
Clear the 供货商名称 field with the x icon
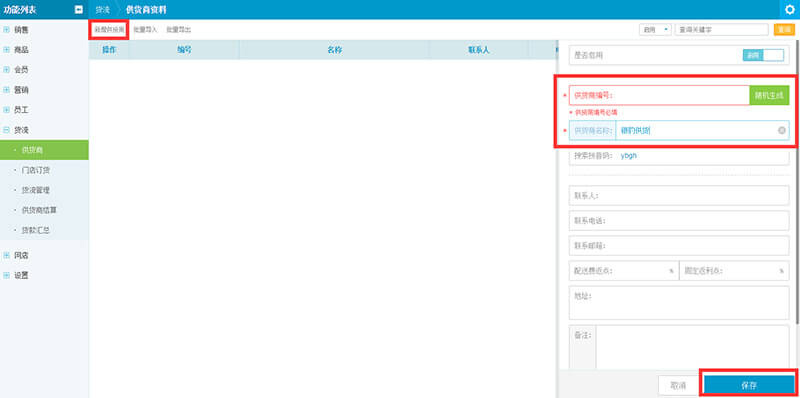click(782, 131)
